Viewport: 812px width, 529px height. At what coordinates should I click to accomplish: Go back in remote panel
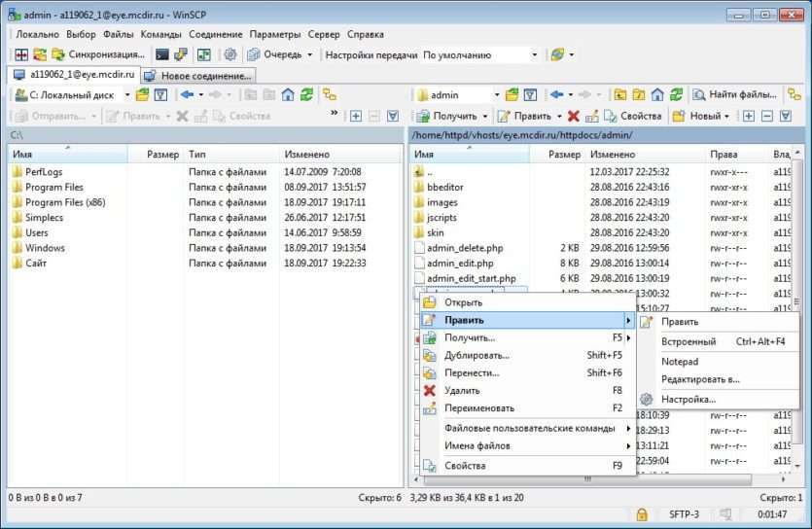(x=556, y=94)
